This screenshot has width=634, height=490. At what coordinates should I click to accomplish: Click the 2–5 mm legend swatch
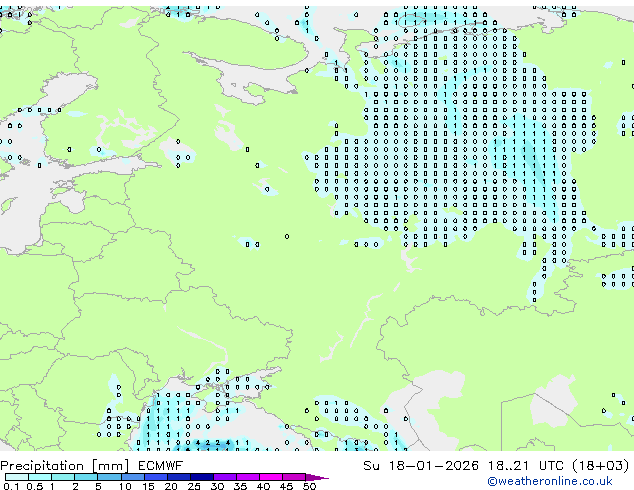point(86,477)
